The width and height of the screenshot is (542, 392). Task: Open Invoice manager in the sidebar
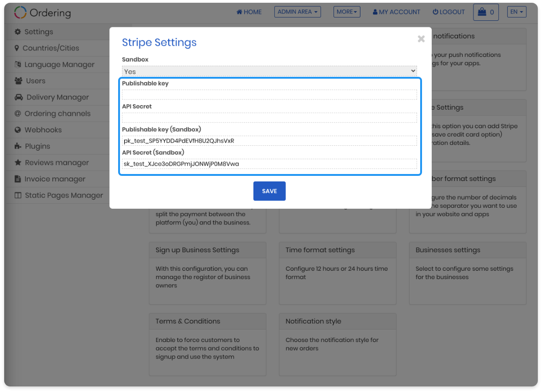(58, 179)
